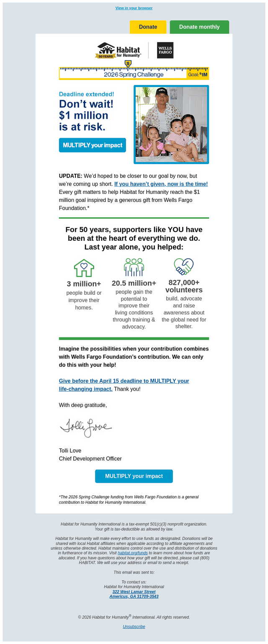
Task: Click the top MULTIPLY your impact button
Action: pos(93,145)
